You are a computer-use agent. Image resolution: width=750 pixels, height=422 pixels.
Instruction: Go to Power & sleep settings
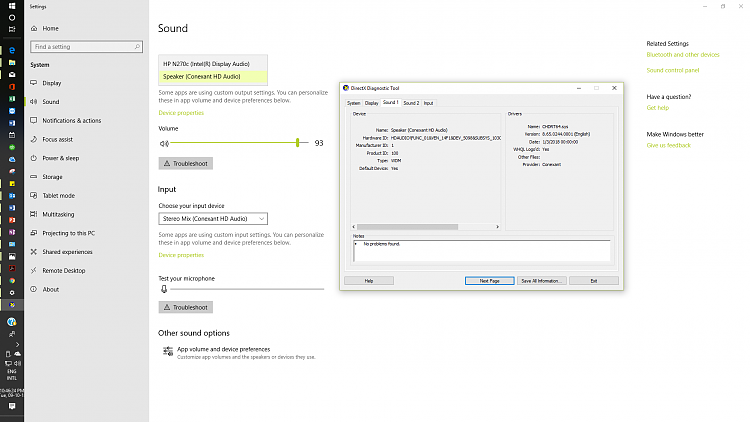coord(60,158)
